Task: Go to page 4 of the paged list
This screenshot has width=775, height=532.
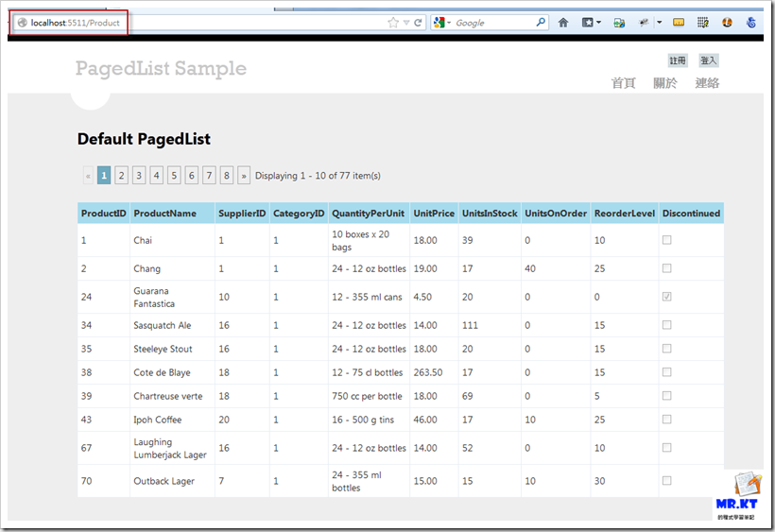Action: coord(157,176)
